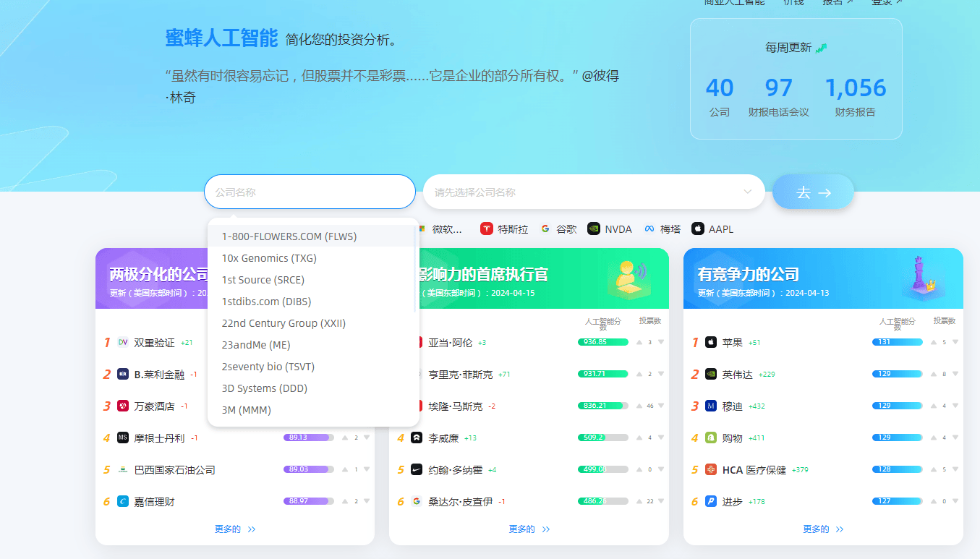Open 更多的 under the competitive companies card
The image size is (980, 559).
point(822,529)
